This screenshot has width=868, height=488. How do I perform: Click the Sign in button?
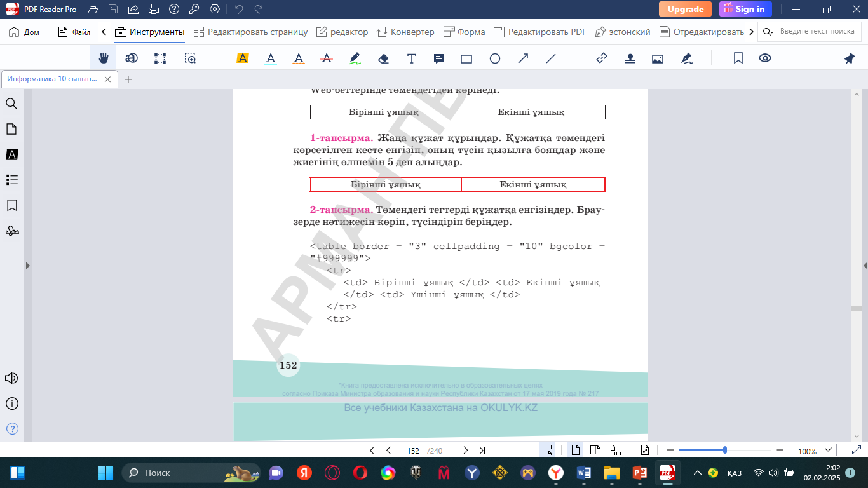tap(745, 9)
